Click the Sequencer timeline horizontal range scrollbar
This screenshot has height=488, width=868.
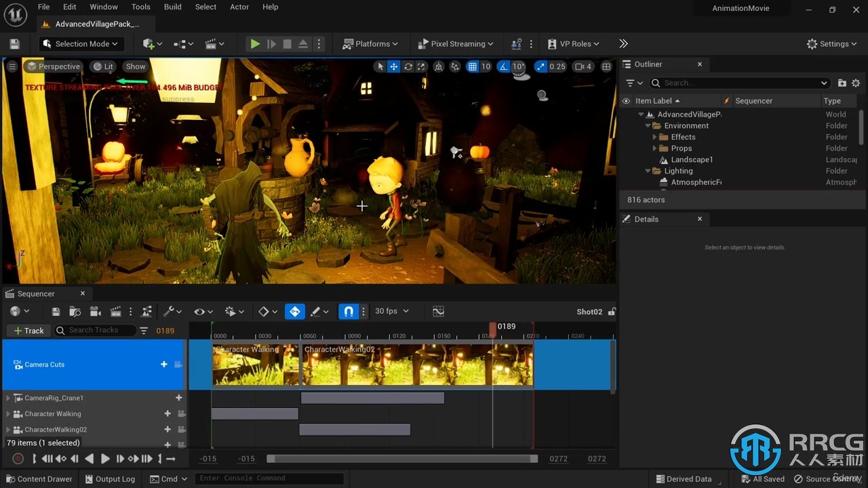click(402, 459)
